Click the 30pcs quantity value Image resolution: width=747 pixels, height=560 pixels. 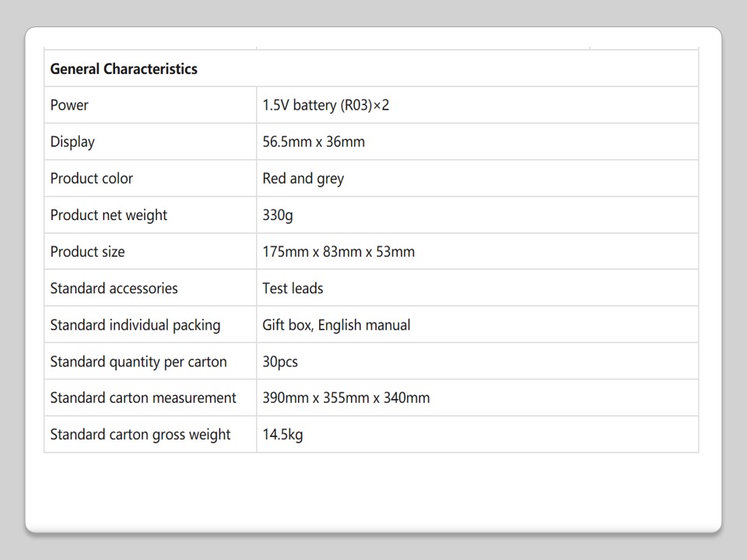click(280, 361)
